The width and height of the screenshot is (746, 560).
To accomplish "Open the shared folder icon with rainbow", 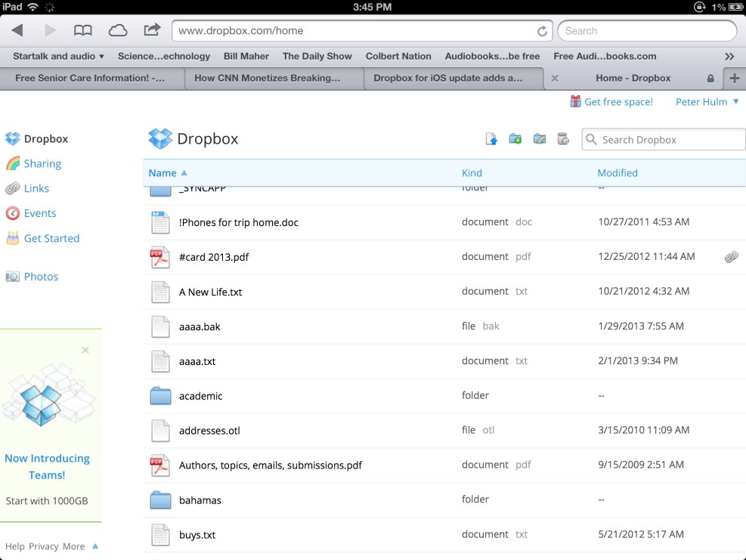I will coord(539,139).
